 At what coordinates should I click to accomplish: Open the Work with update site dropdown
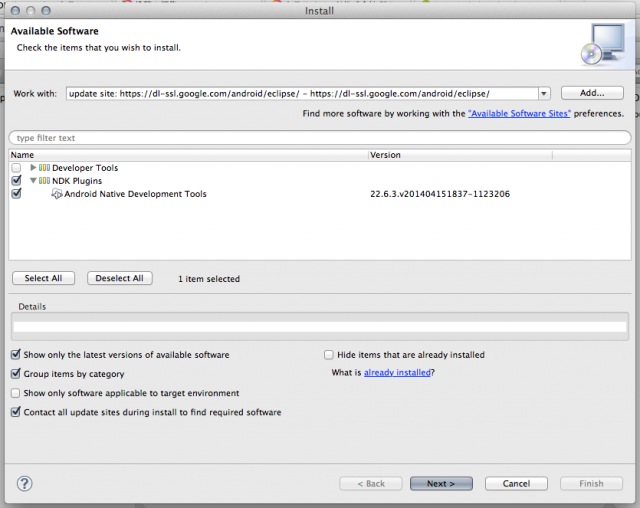pos(544,94)
